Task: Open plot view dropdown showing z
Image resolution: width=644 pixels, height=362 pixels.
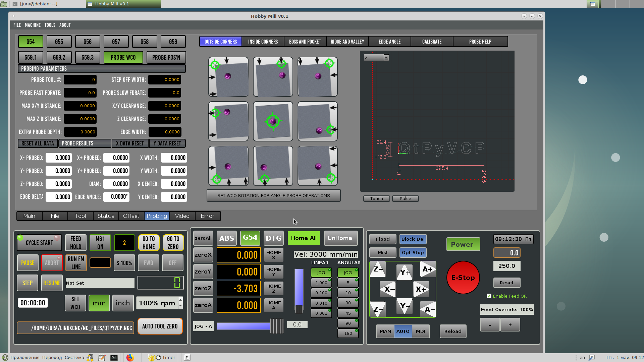Action: tap(376, 58)
